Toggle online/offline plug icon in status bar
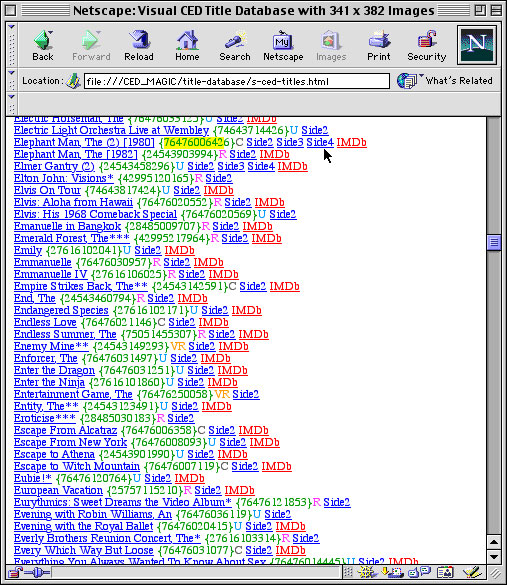 [x=37, y=572]
